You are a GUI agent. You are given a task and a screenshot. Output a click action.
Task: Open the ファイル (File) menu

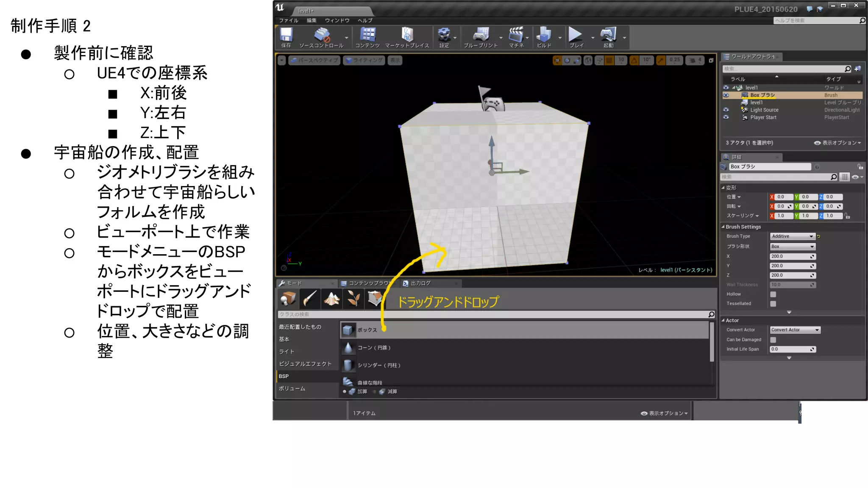coord(289,20)
